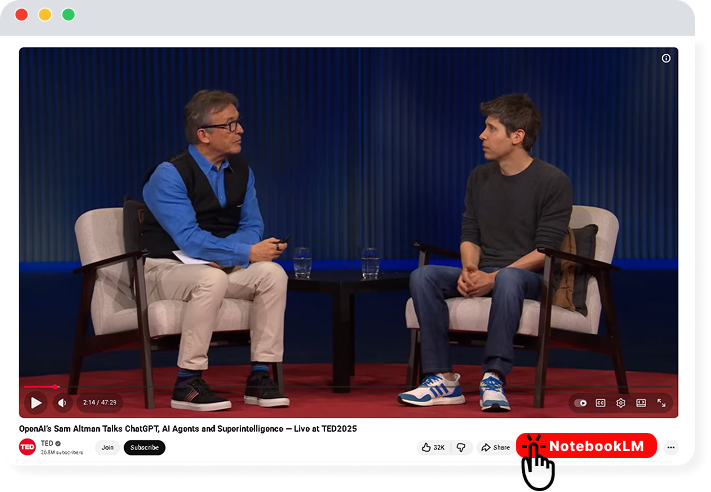Toggle the autoplay switch

(580, 403)
